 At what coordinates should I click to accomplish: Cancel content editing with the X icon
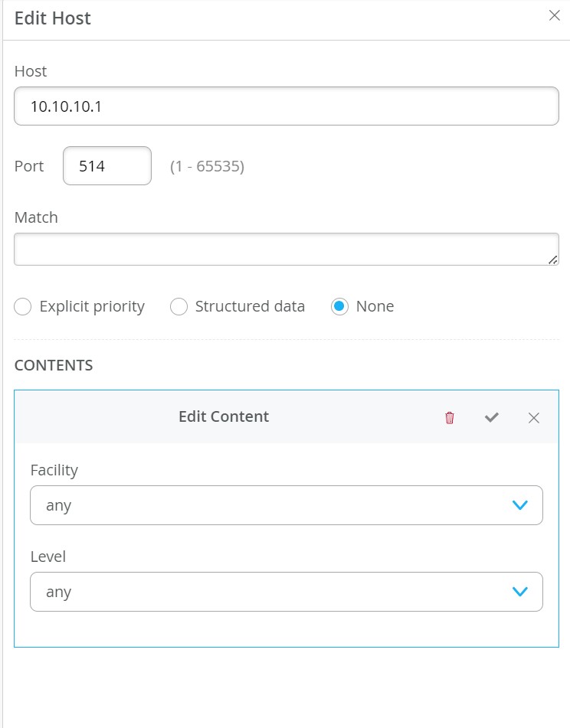click(x=534, y=417)
